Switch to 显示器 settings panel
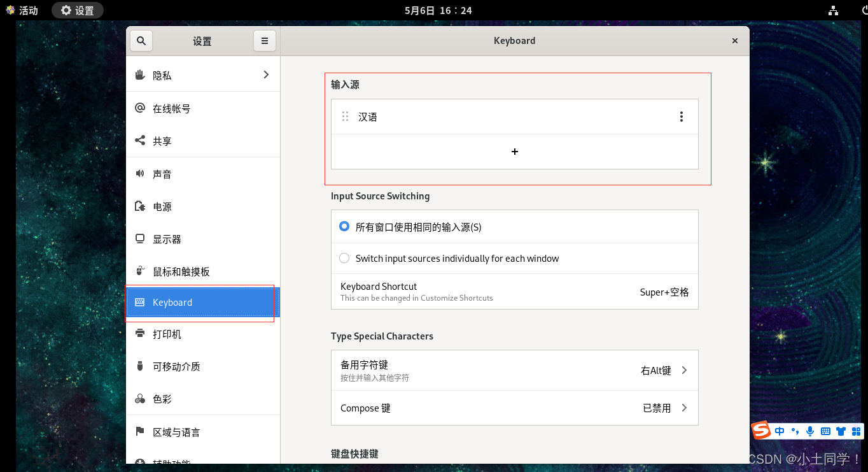868x472 pixels. click(x=167, y=240)
